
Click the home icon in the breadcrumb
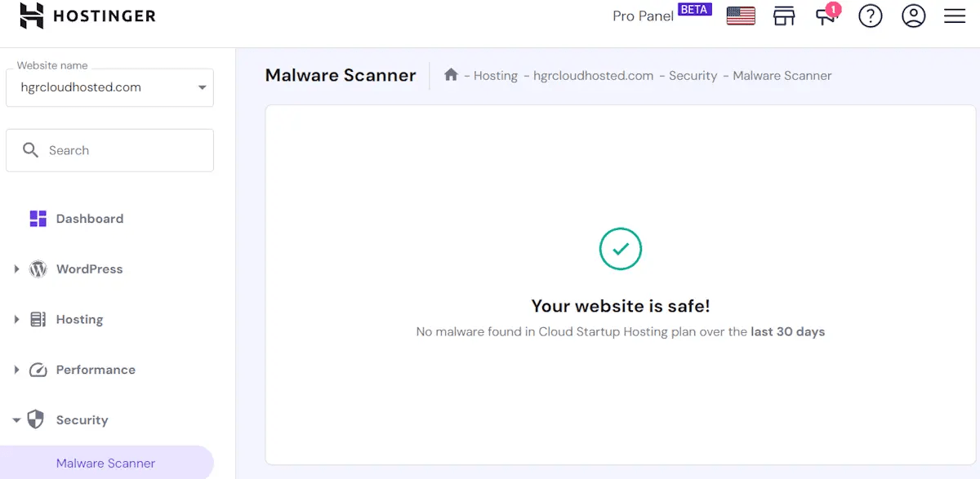452,74
